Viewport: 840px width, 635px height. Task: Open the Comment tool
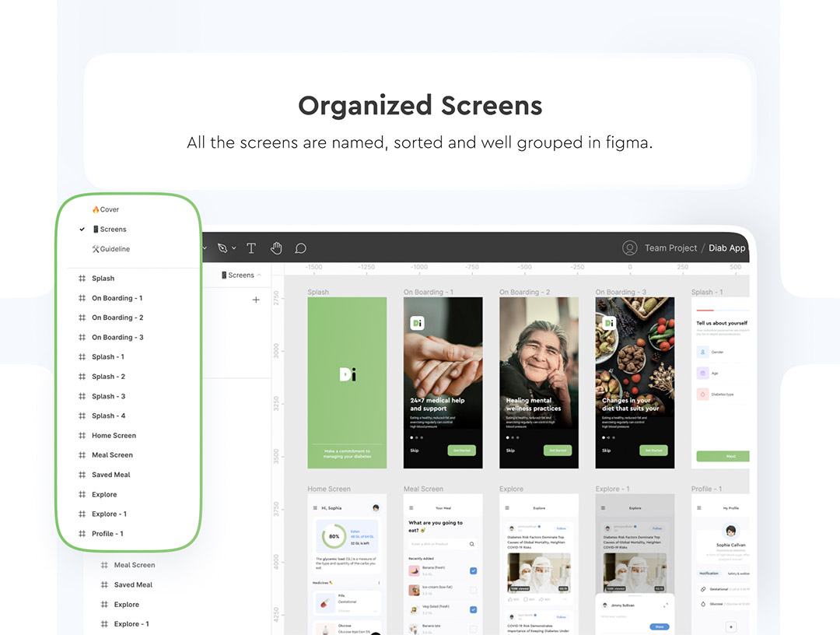[300, 248]
